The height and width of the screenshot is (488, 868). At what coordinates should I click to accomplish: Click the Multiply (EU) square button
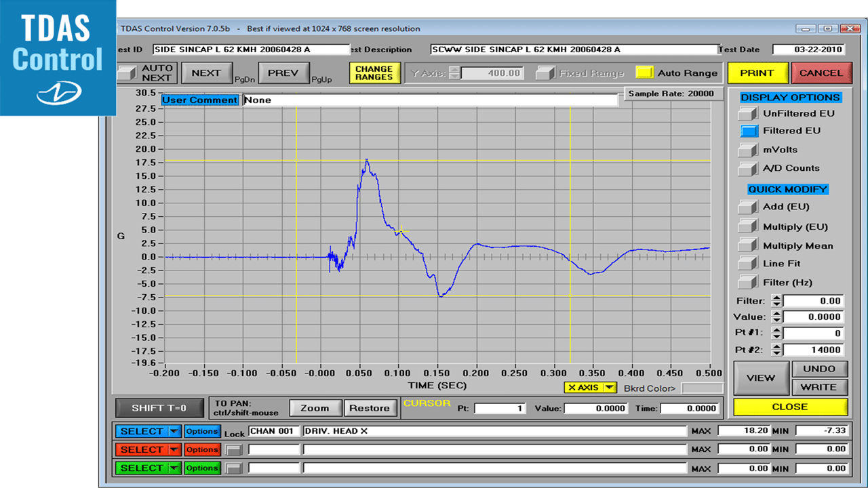[x=749, y=226]
